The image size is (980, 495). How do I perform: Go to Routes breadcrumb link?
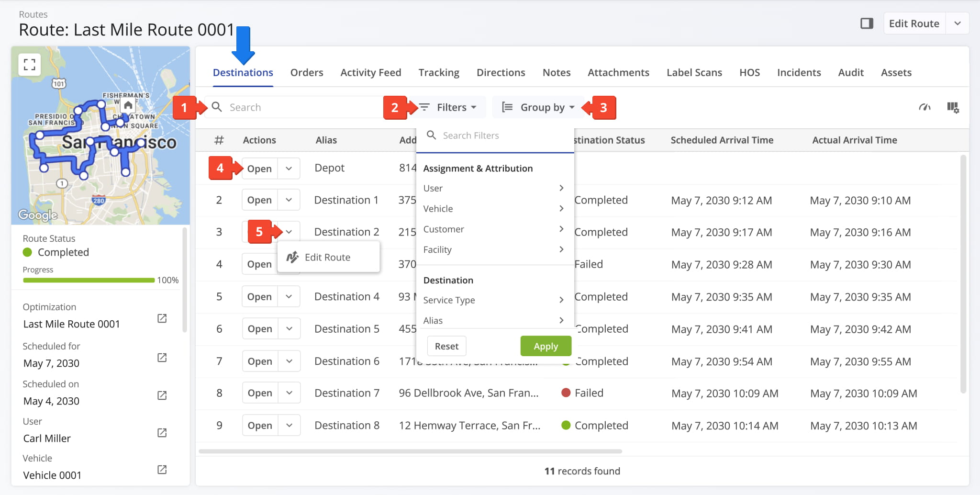[33, 14]
